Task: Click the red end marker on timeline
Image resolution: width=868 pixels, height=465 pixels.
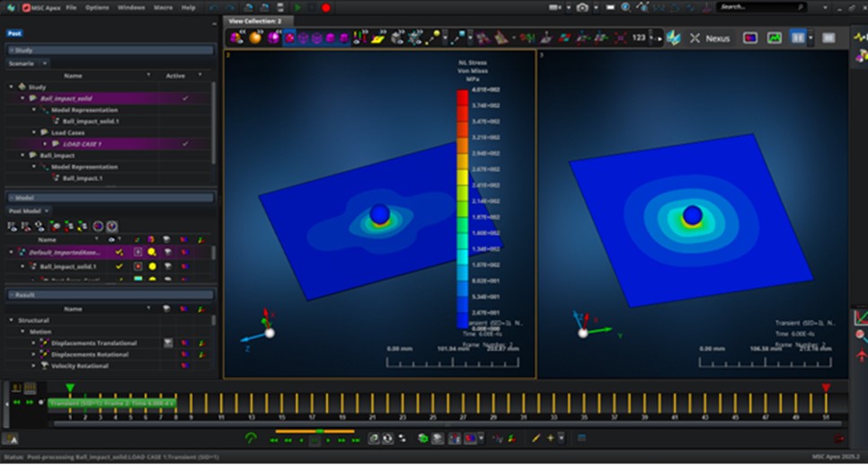Action: click(x=826, y=388)
